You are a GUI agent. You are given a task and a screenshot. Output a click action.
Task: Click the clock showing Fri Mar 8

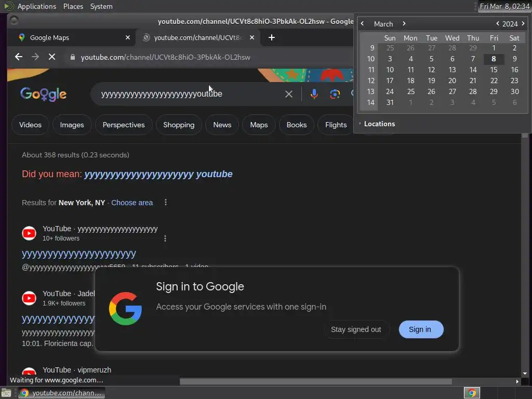point(504,6)
